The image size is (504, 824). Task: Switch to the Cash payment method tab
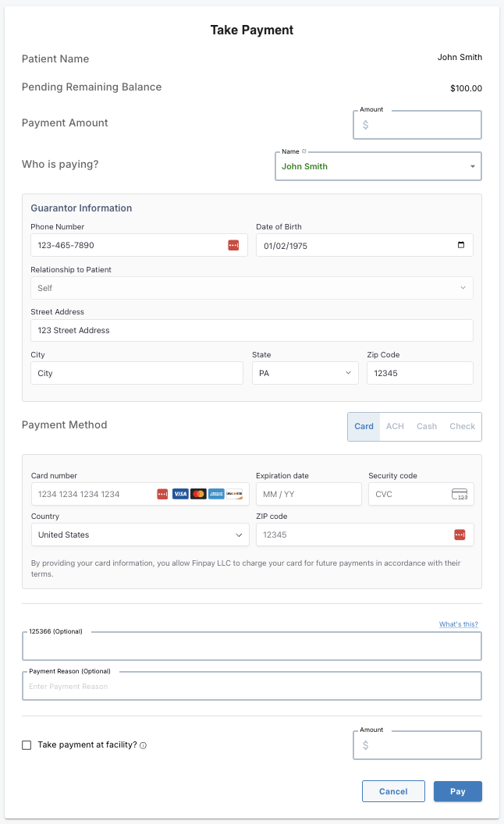(427, 427)
